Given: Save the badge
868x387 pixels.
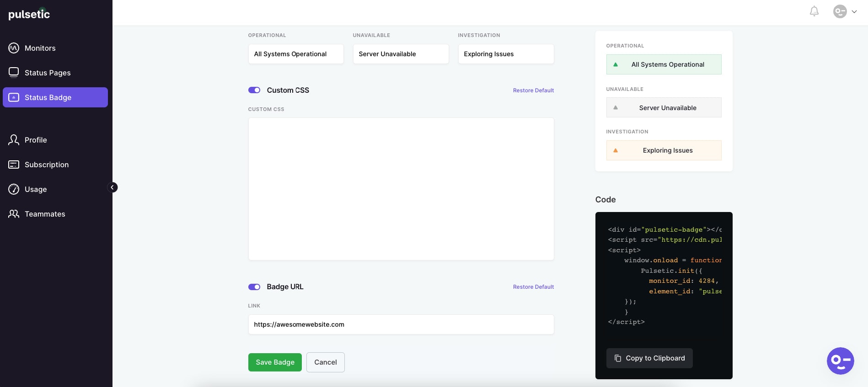Looking at the screenshot, I should point(275,362).
